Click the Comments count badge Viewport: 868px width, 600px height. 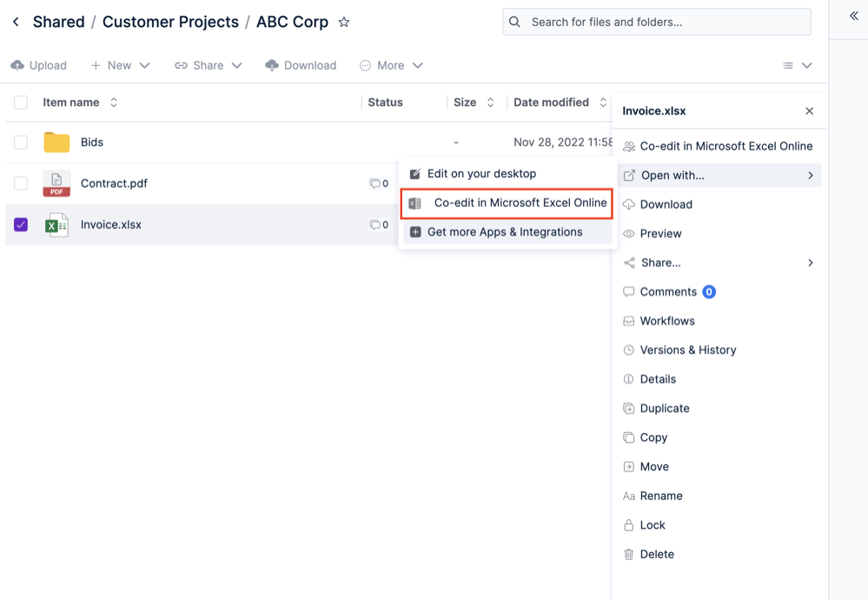click(709, 292)
